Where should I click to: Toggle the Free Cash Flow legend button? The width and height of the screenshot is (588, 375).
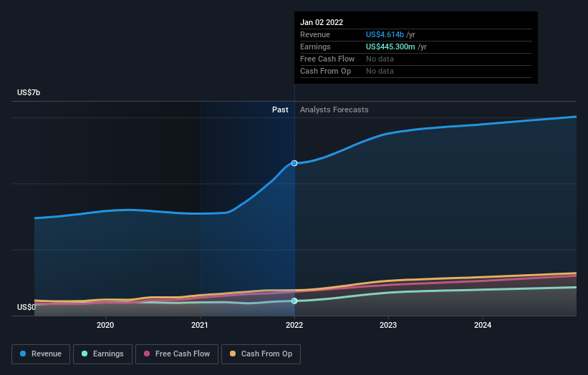pyautogui.click(x=177, y=354)
